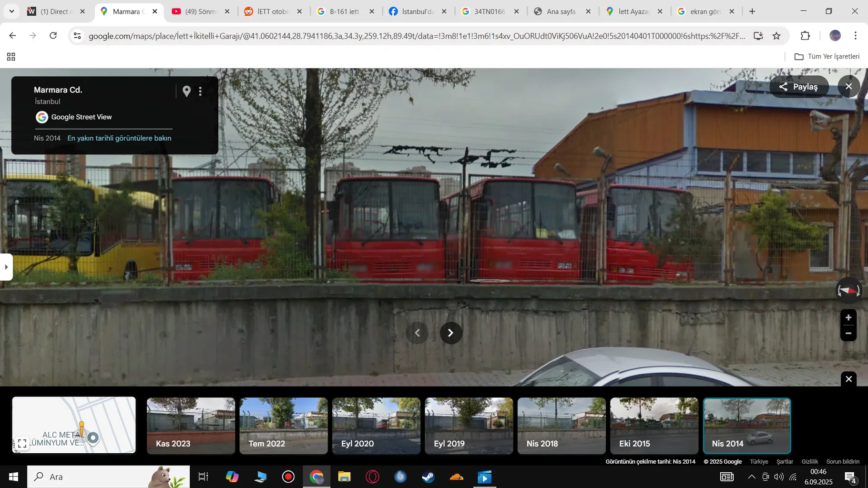868x488 pixels.
Task: Click the install app icon in the address bar
Action: click(758, 35)
